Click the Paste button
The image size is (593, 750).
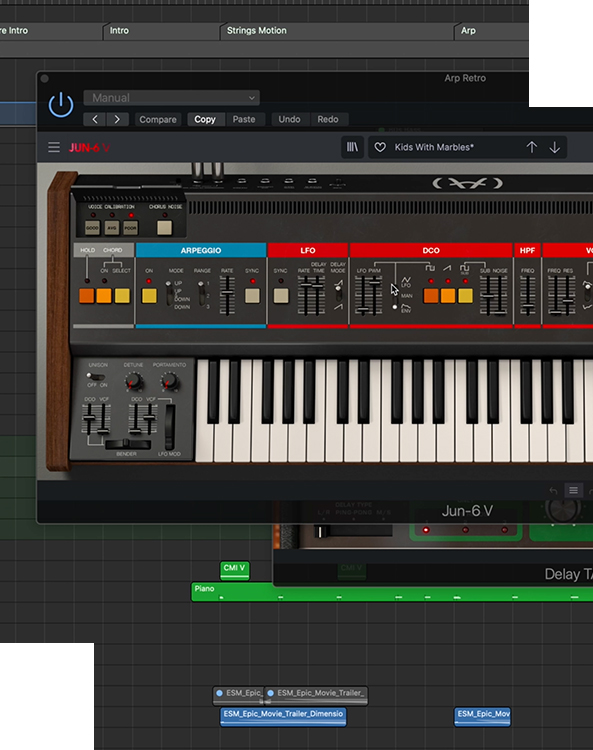tap(244, 119)
